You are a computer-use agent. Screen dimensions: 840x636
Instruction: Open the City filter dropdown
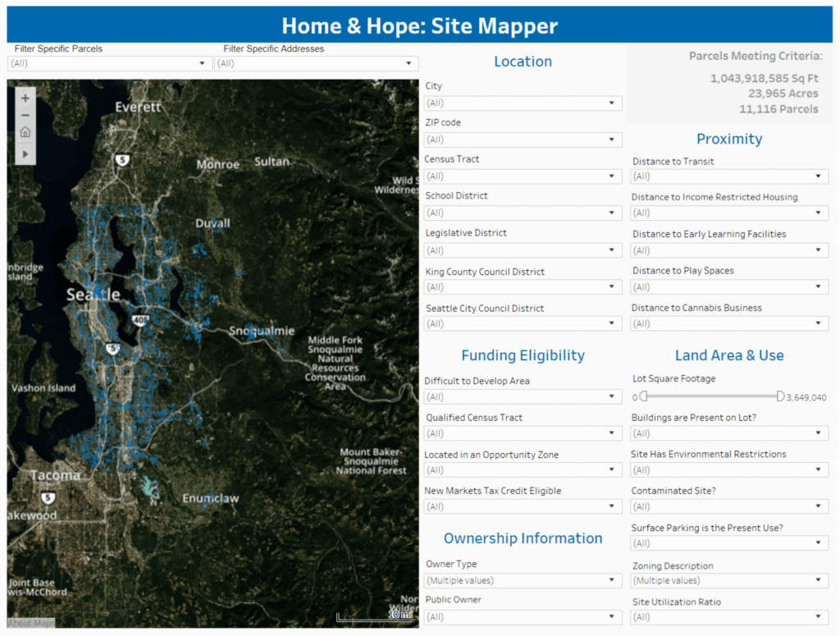coord(613,103)
